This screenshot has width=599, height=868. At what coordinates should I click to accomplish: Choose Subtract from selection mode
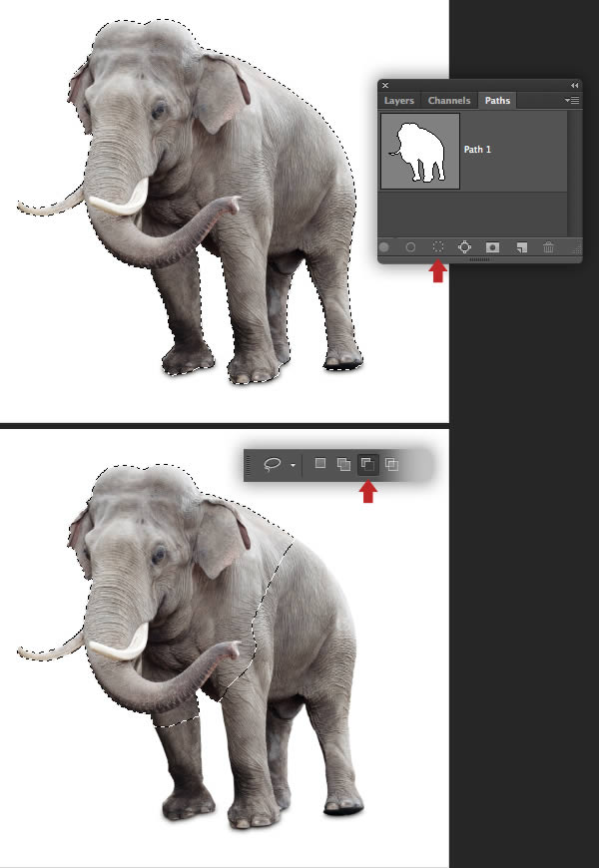click(366, 464)
